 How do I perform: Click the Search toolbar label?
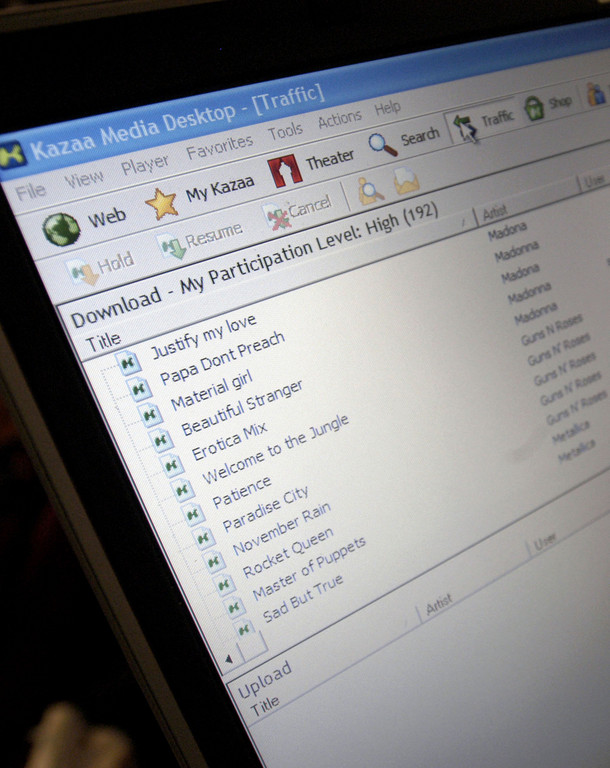tap(420, 136)
